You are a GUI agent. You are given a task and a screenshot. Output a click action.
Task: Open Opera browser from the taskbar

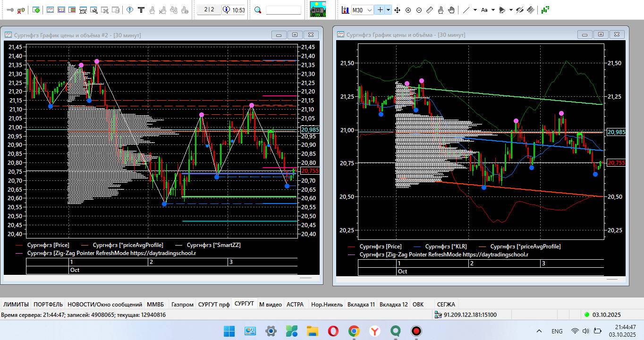tap(333, 331)
